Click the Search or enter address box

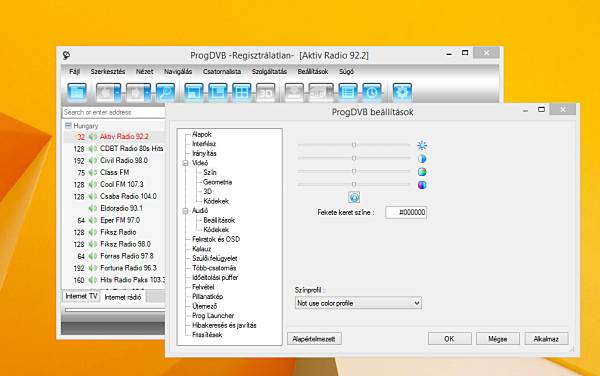pos(114,112)
